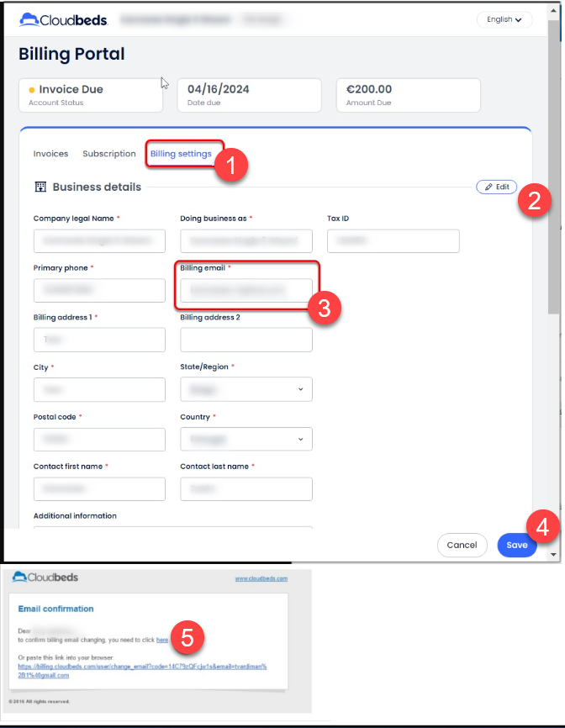
Task: Click the Invoice Due account status card
Action: (x=91, y=95)
